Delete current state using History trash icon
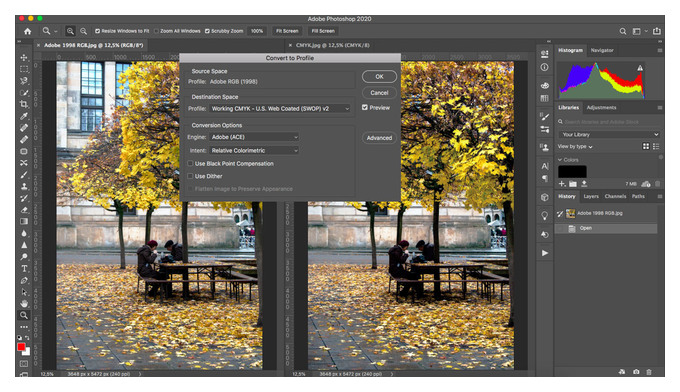The image size is (680, 392). (649, 372)
